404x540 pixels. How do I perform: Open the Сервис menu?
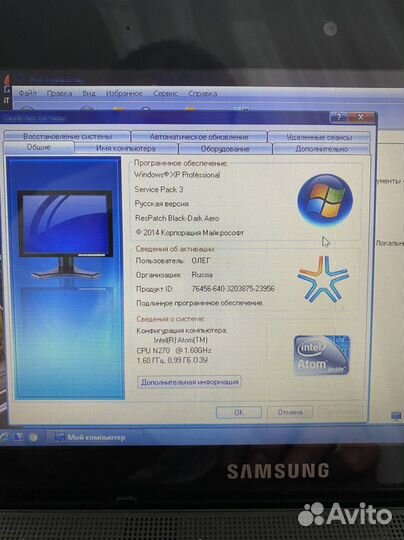tap(165, 93)
